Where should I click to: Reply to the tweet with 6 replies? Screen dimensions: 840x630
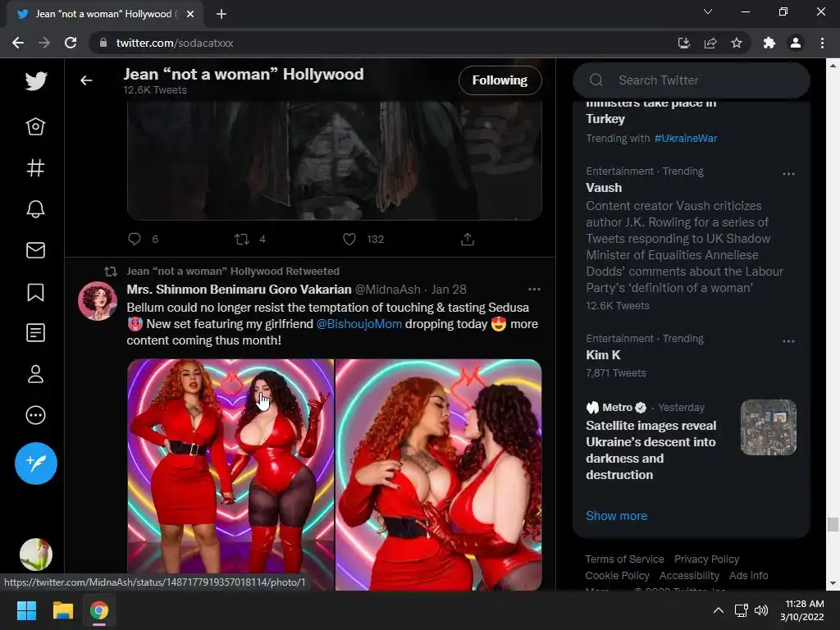pyautogui.click(x=135, y=239)
